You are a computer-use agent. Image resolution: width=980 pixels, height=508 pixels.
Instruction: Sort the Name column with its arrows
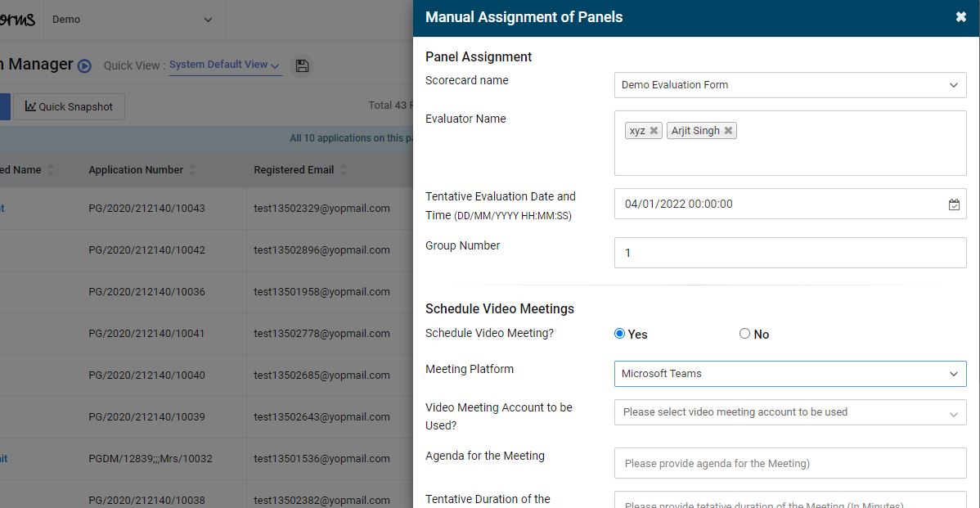[51, 170]
